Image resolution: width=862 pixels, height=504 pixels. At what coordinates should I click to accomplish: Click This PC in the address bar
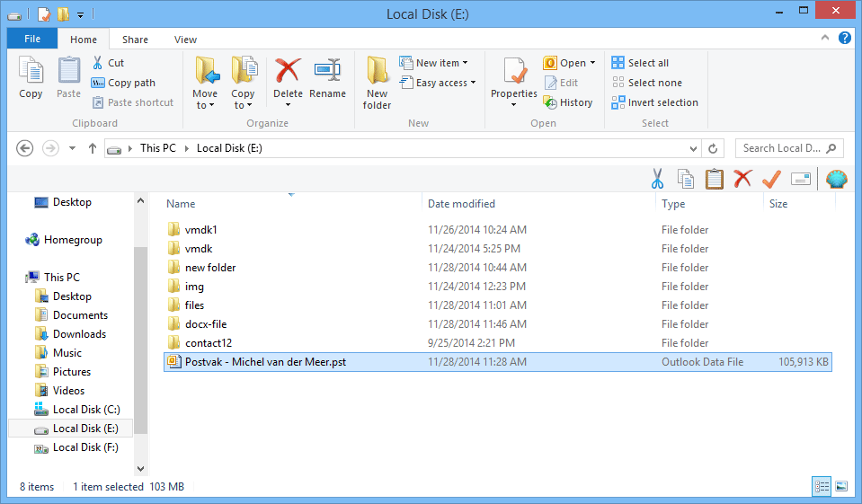(x=158, y=148)
